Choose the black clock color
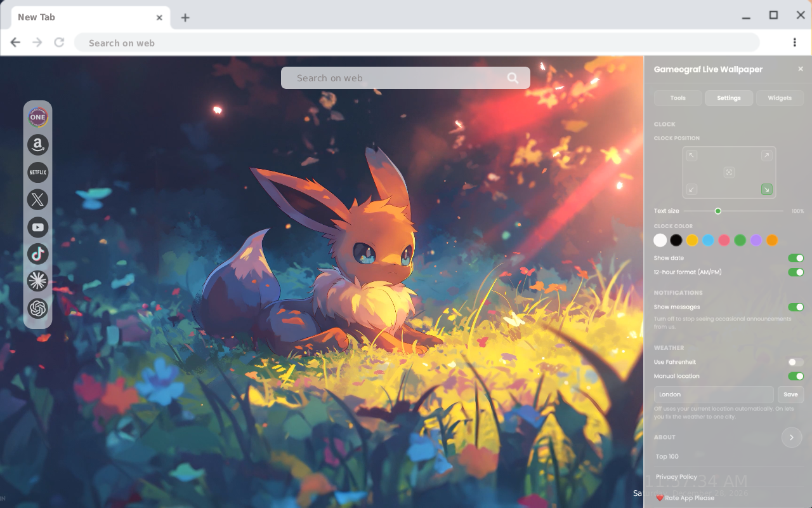Image resolution: width=812 pixels, height=508 pixels. (x=676, y=240)
